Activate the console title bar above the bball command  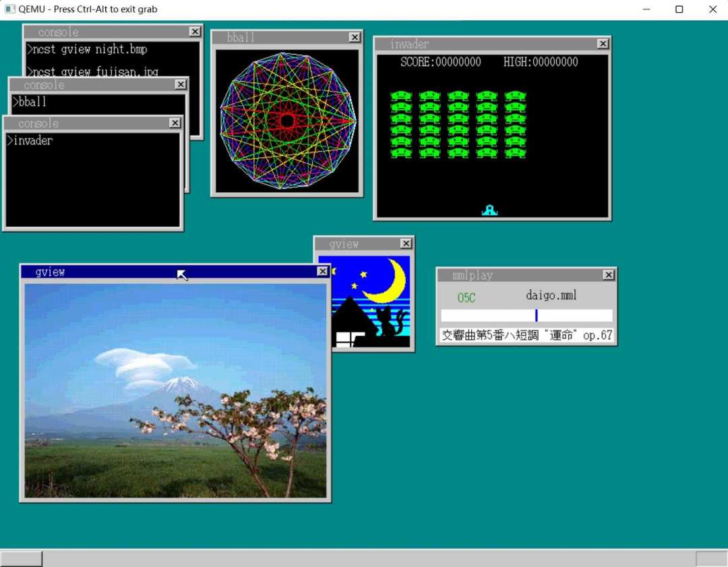(98, 84)
